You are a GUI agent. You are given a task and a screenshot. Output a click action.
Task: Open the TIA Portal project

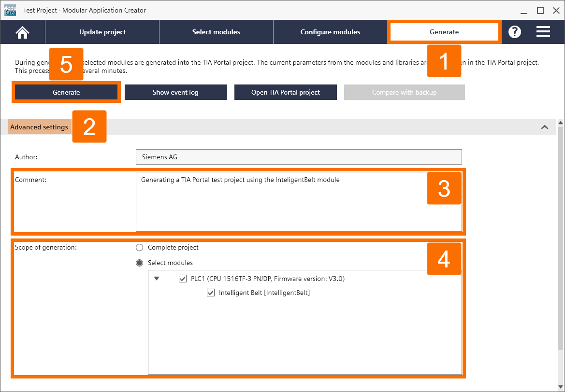(285, 92)
